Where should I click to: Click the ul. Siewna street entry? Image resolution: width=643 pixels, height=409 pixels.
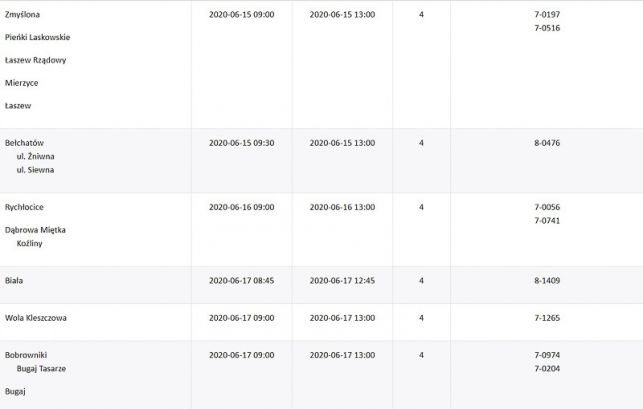point(35,170)
